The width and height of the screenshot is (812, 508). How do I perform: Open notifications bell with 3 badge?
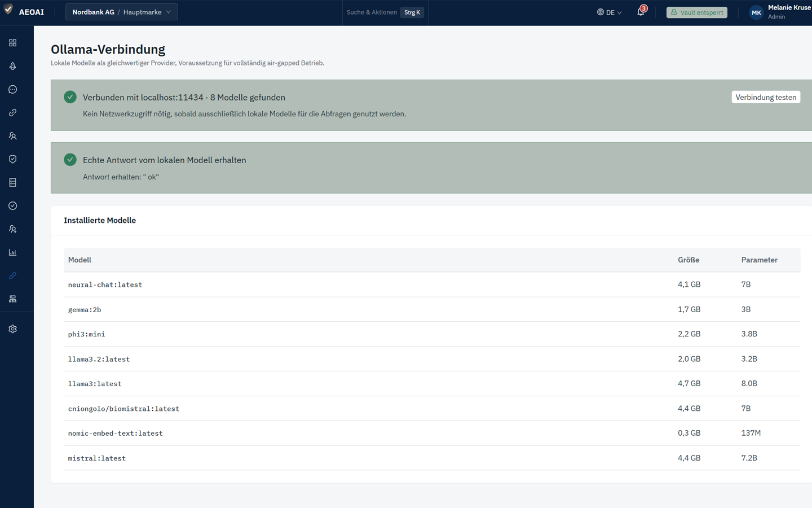[641, 12]
